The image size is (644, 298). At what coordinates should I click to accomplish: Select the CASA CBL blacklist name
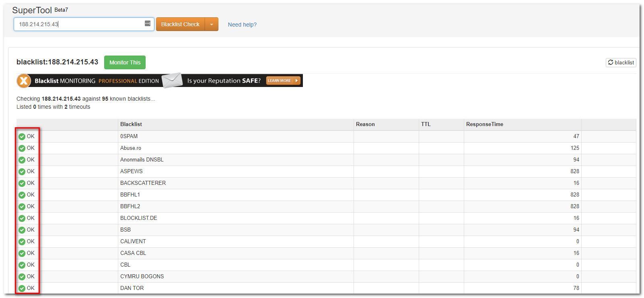pyautogui.click(x=133, y=253)
